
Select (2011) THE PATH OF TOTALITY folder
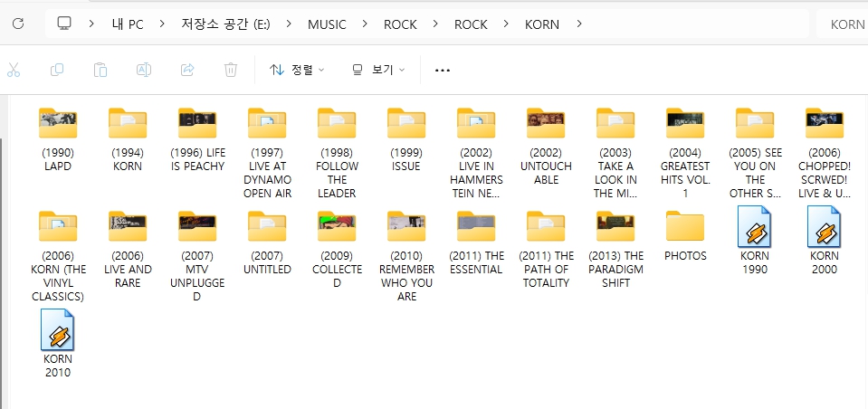click(546, 250)
